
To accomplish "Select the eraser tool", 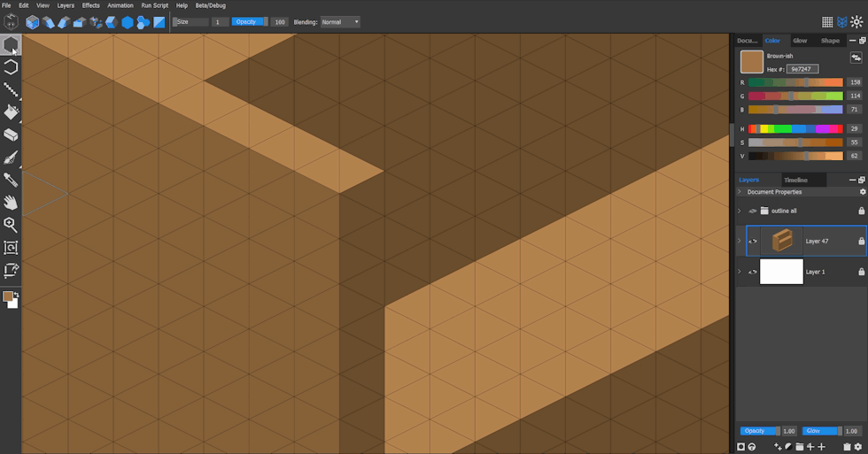I will (x=11, y=135).
